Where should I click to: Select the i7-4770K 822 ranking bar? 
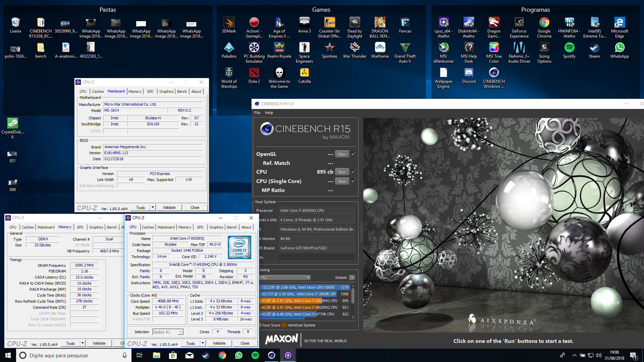(305, 314)
